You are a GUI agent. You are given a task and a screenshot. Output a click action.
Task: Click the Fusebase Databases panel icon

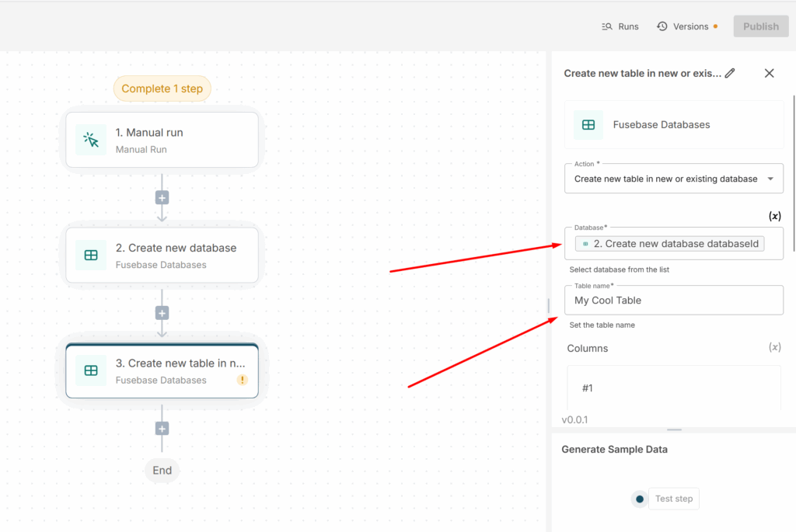click(588, 124)
